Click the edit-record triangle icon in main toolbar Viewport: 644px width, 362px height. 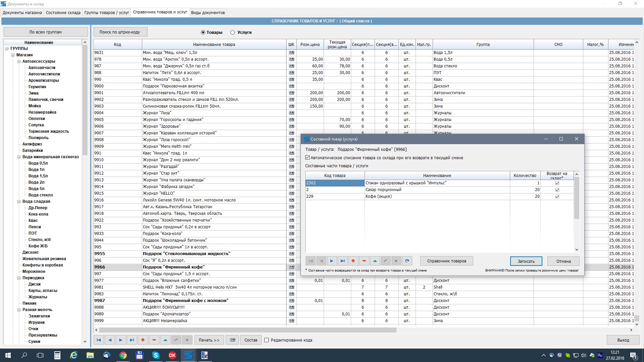pos(165,340)
